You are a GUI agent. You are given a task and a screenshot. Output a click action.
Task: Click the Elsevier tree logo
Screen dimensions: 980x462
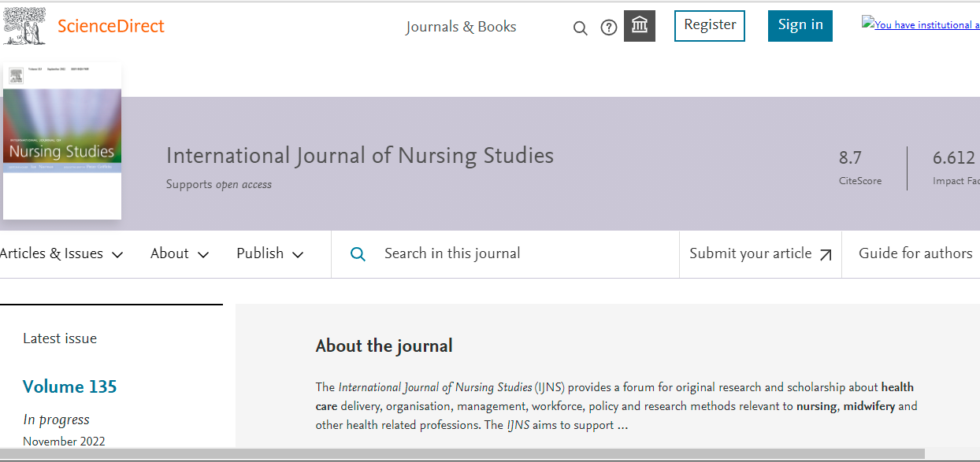[x=24, y=26]
